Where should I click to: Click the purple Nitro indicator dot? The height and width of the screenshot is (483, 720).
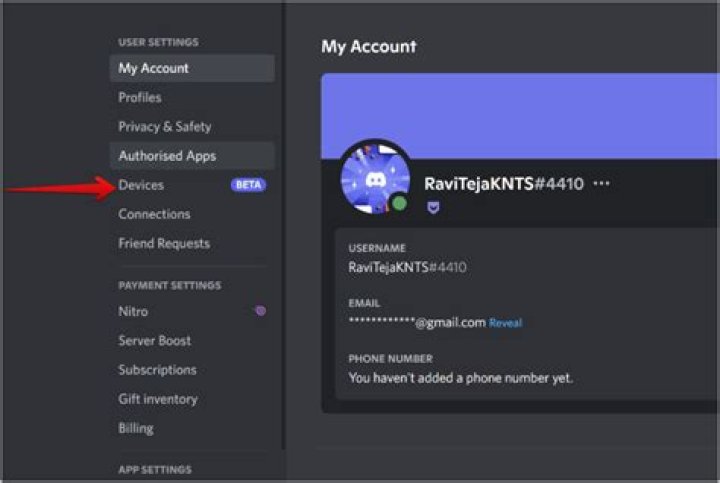[260, 311]
